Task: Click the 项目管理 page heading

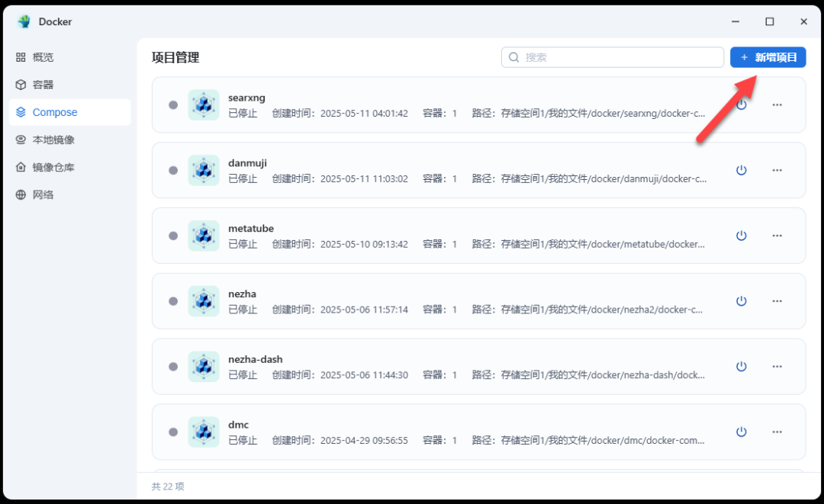Action: (x=175, y=57)
